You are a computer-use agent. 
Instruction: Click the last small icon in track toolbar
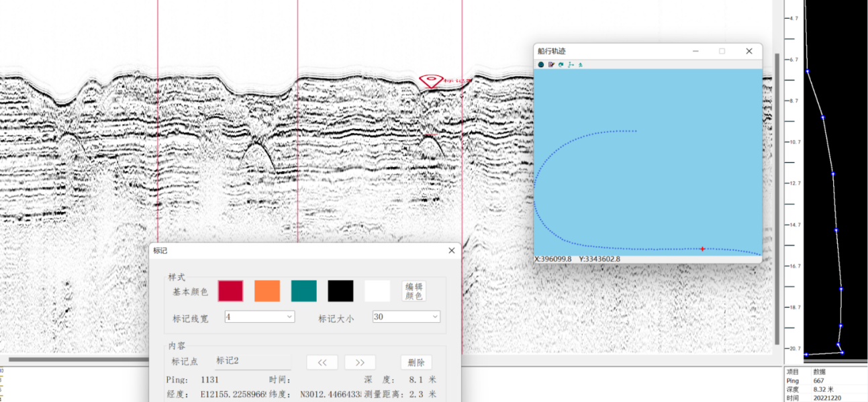click(x=580, y=64)
